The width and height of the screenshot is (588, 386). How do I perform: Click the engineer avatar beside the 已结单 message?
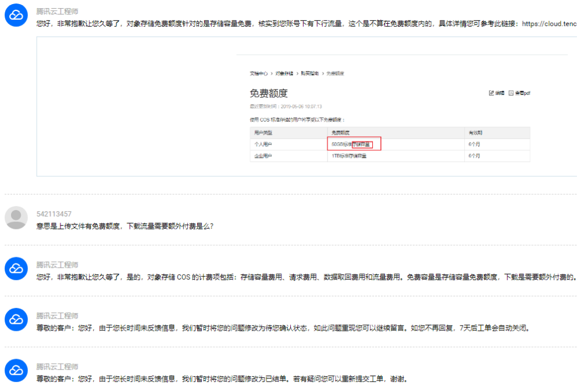16,370
